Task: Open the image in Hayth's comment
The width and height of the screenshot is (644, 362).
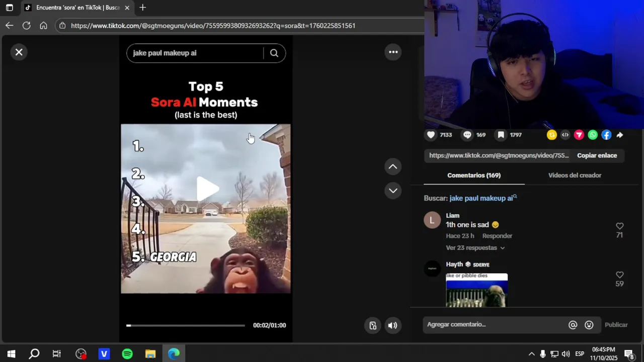Action: (x=476, y=290)
